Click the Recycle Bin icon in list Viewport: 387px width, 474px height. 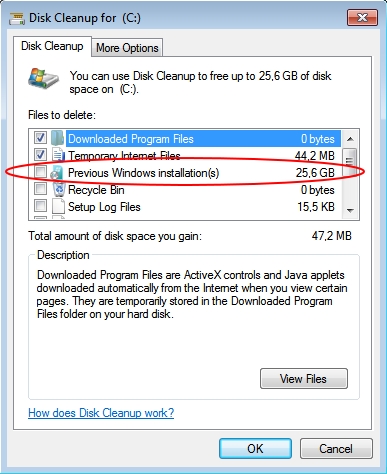pyautogui.click(x=59, y=189)
